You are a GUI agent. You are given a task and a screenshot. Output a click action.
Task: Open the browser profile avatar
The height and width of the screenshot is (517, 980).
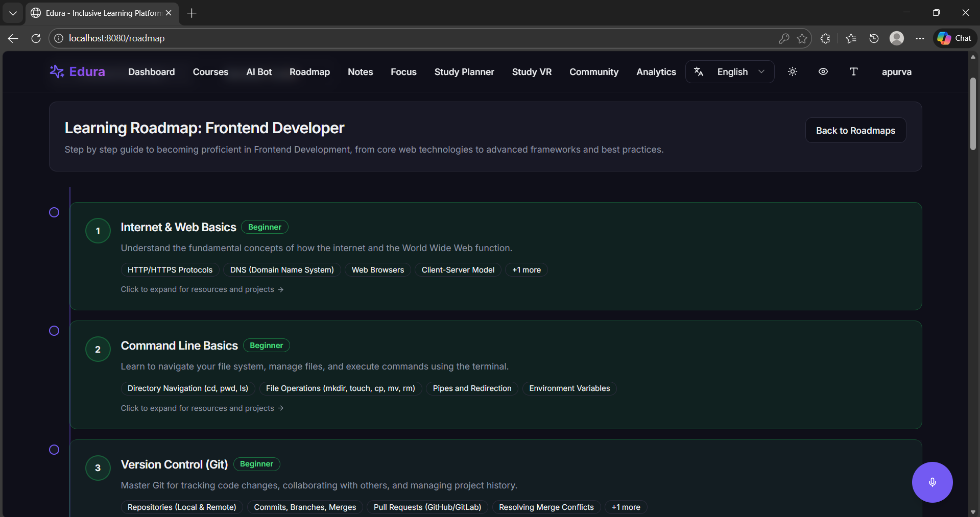click(897, 38)
